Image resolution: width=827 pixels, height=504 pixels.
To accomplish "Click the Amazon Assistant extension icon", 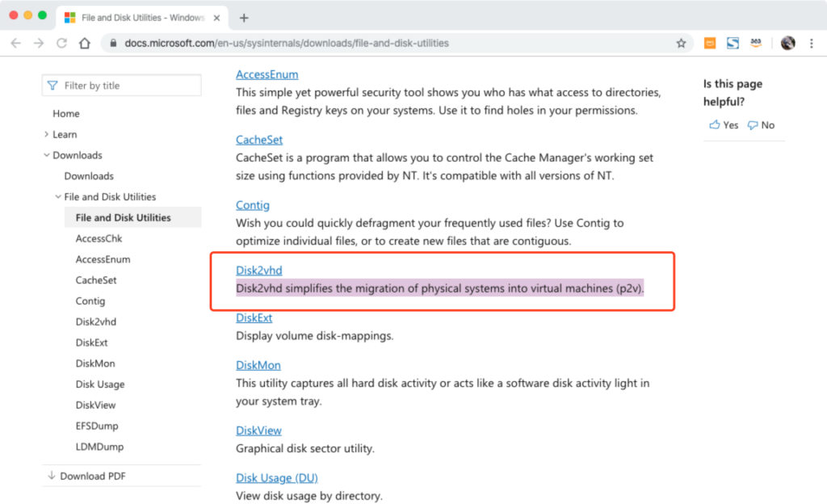I will click(x=756, y=44).
